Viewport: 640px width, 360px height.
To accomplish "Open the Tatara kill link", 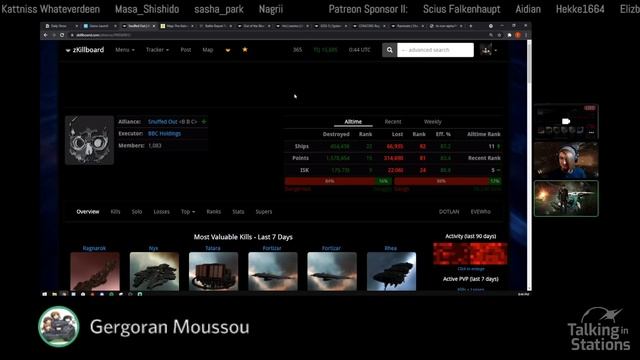I will pos(213,248).
